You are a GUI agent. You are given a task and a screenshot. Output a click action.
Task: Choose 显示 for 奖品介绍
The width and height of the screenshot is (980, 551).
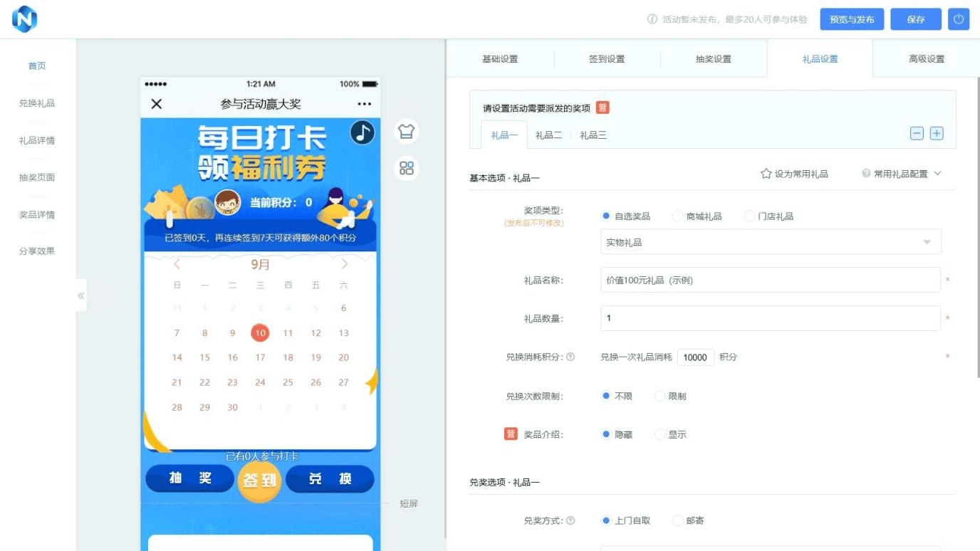point(660,434)
